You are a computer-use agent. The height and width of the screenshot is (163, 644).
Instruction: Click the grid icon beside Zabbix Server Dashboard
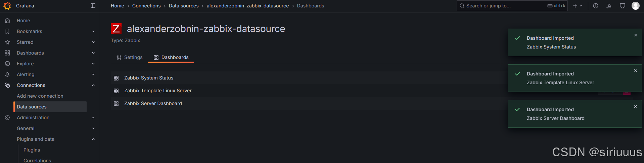click(116, 104)
